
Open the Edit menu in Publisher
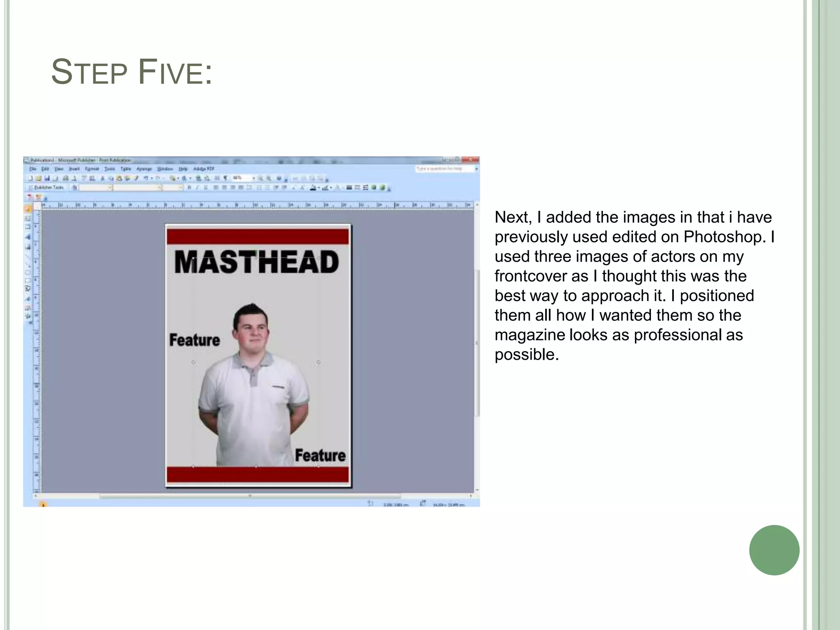[x=45, y=169]
